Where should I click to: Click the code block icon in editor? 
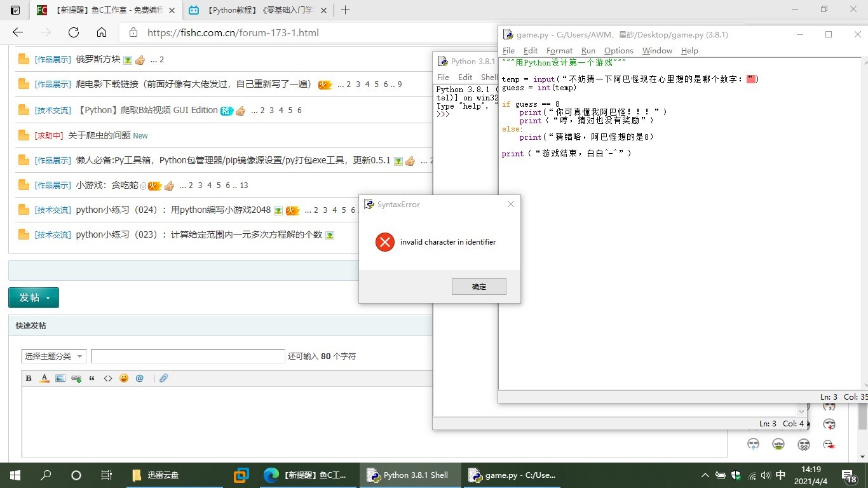click(108, 378)
